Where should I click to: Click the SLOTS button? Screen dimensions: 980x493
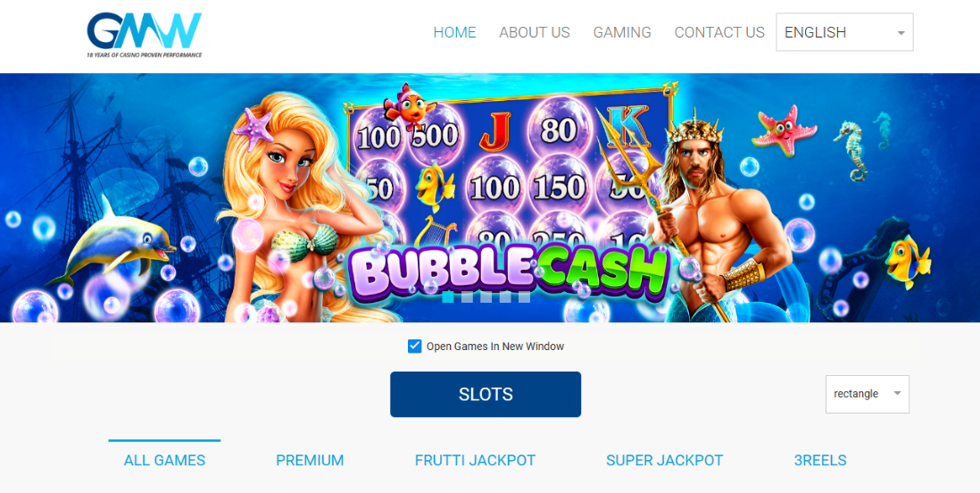[486, 394]
